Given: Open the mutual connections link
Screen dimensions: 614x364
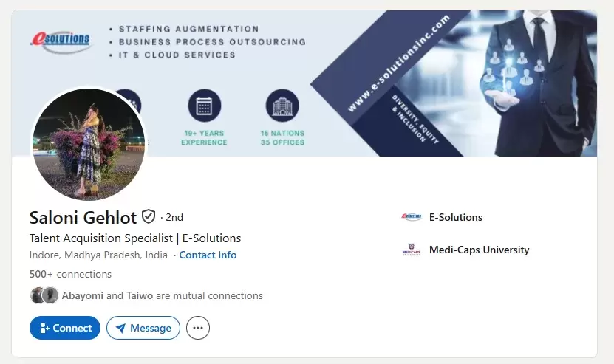Looking at the screenshot, I should pyautogui.click(x=162, y=295).
